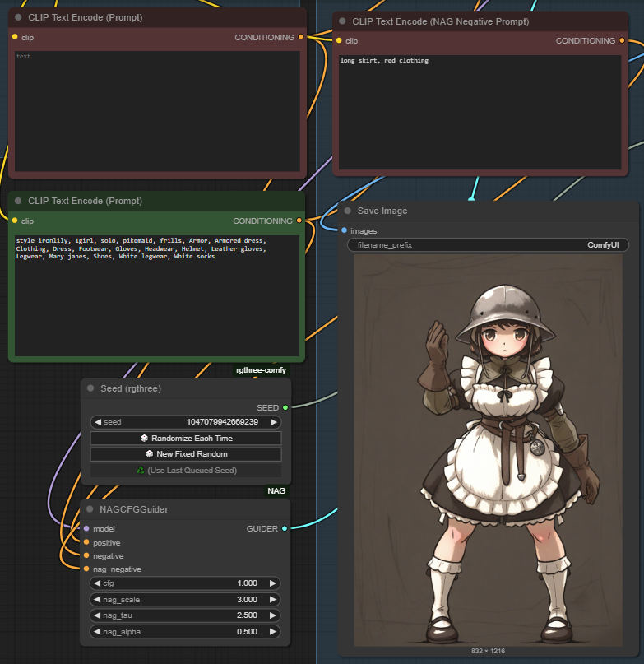Click model input socket on NAGCFGGuider
Screen dimensions: 644x664
click(86, 528)
